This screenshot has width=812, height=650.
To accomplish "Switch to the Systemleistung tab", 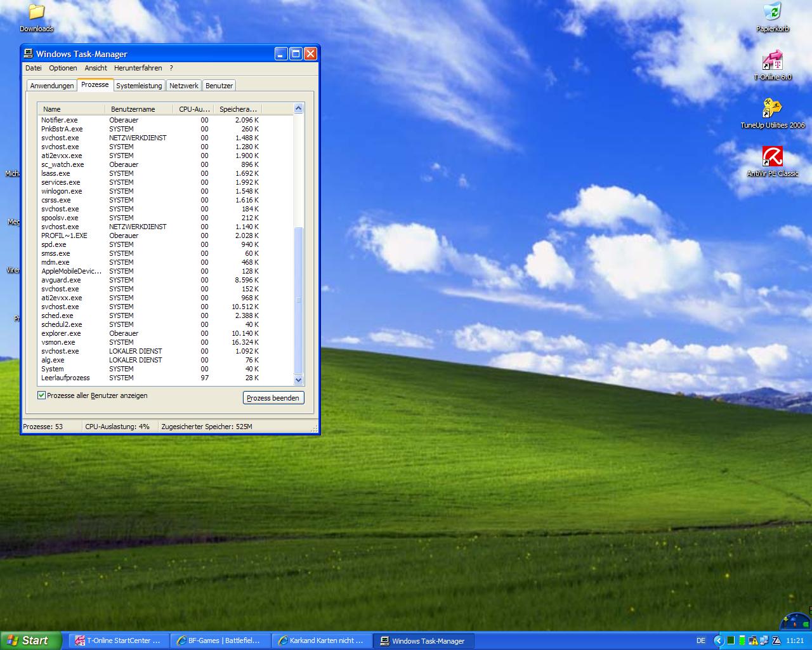I will pos(139,86).
